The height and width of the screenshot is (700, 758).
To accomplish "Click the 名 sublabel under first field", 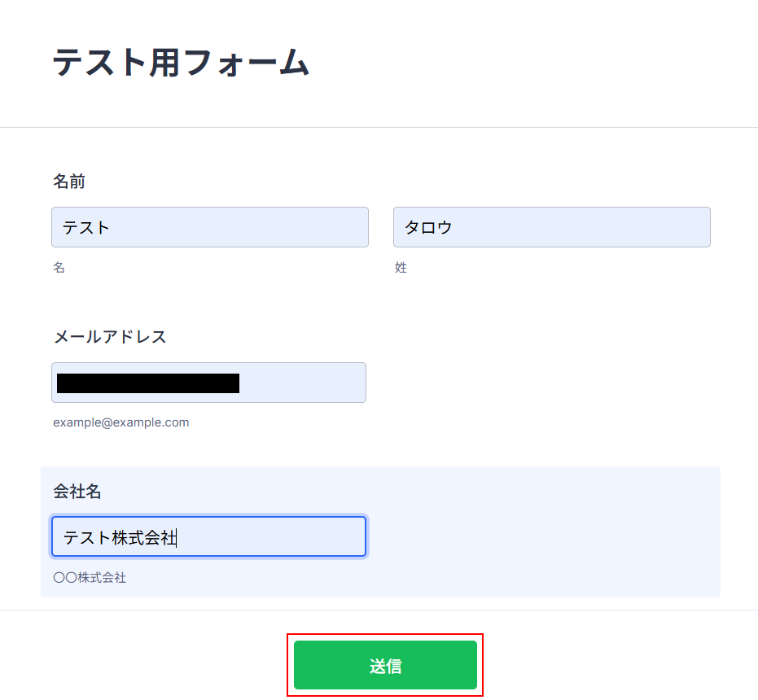I will pos(59,268).
